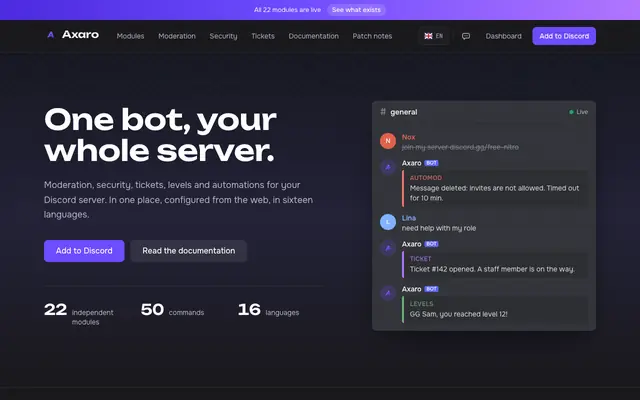Click BOT badge above TICKET embed
The width and height of the screenshot is (640, 400).
[x=431, y=244]
